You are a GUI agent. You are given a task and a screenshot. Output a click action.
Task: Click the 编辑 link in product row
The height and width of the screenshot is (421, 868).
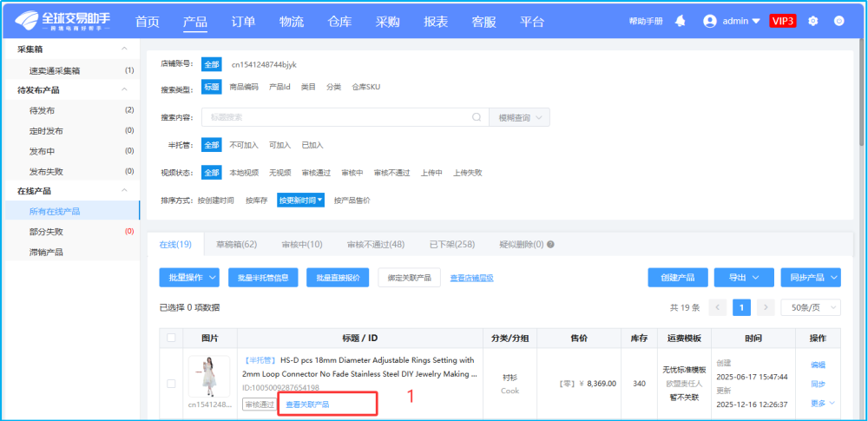pos(819,365)
